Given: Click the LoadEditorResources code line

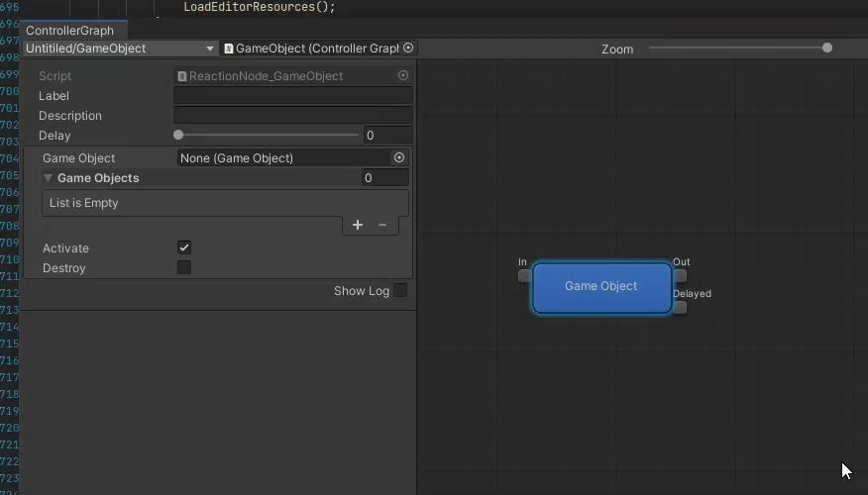Looking at the screenshot, I should [260, 7].
